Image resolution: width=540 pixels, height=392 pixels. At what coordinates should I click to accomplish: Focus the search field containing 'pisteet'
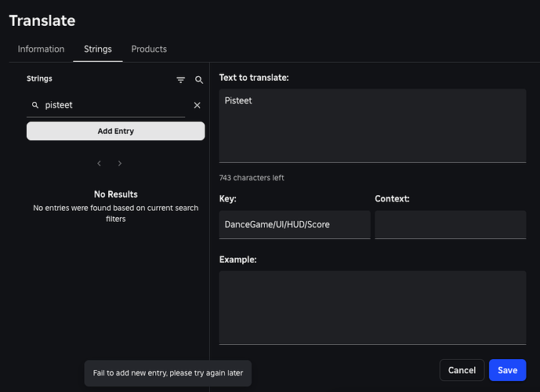114,105
